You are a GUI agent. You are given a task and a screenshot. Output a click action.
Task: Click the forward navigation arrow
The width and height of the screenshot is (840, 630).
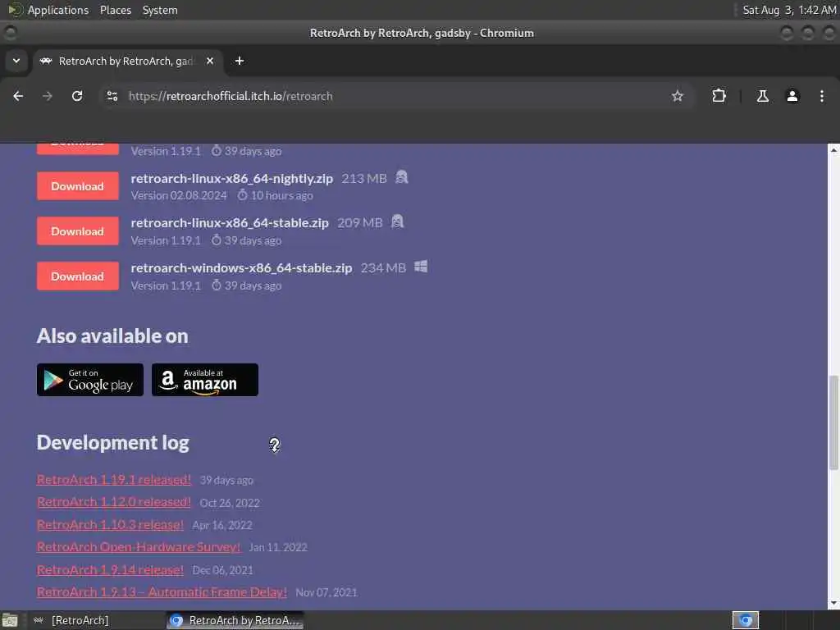click(48, 96)
